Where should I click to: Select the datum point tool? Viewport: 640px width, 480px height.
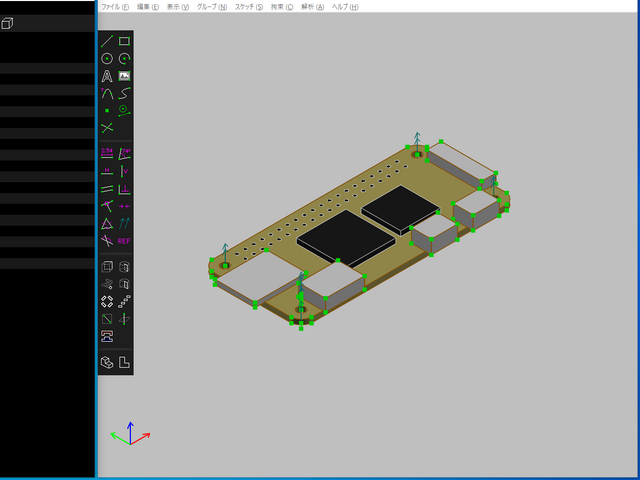(107, 110)
